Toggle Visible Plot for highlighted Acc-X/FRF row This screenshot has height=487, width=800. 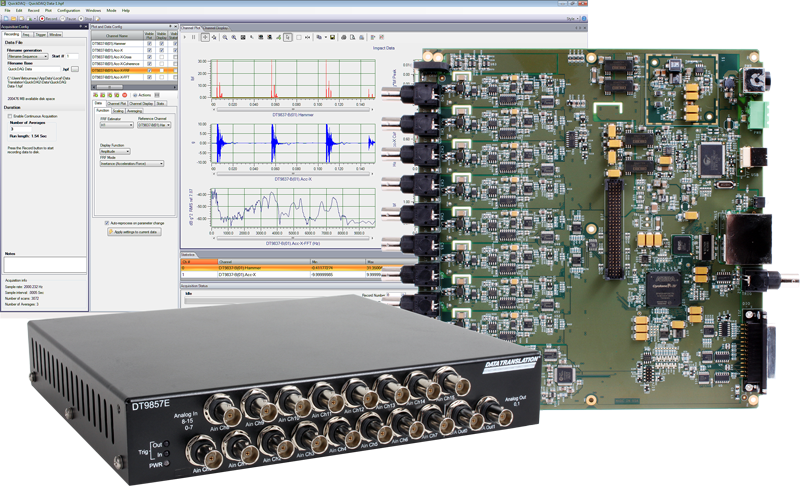point(149,70)
